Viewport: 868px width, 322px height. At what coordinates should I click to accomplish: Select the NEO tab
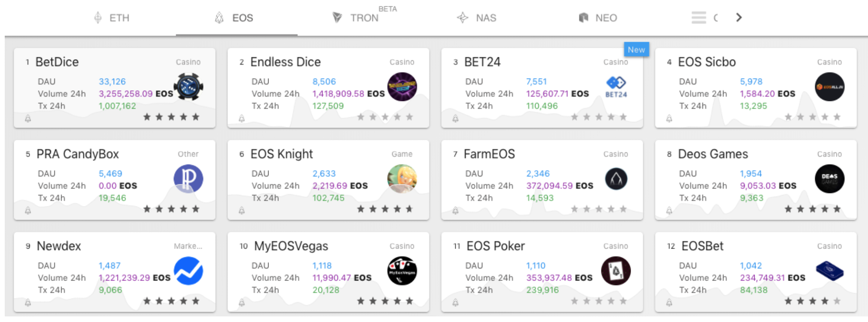coord(598,18)
